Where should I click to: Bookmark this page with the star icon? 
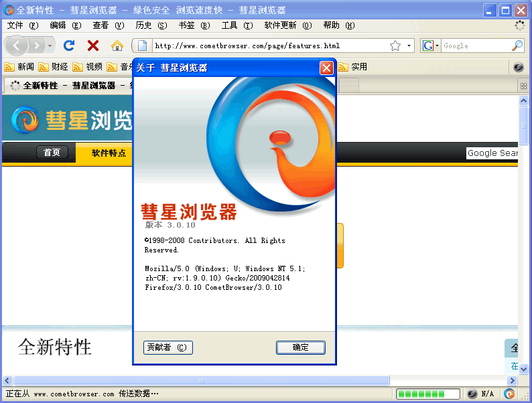(395, 46)
